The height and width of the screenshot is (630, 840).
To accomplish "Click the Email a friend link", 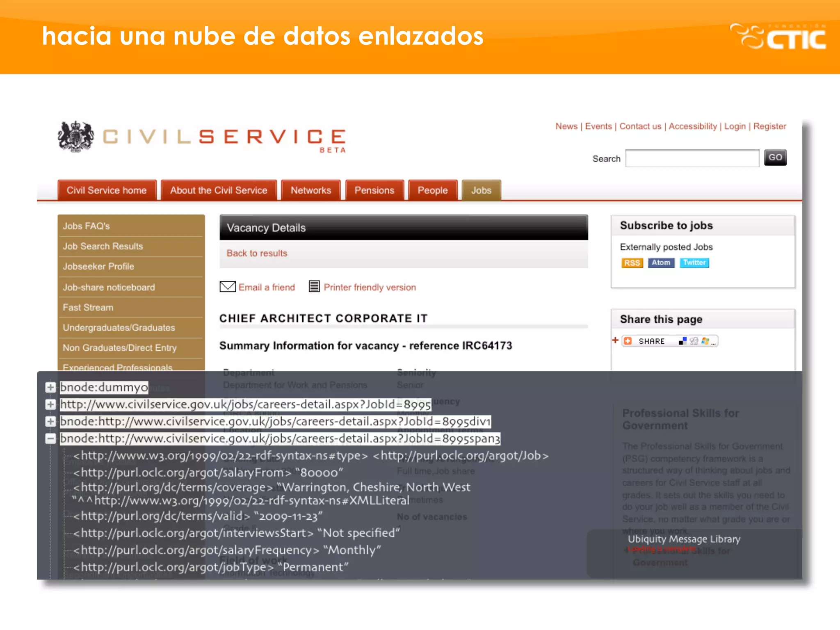I will (267, 287).
